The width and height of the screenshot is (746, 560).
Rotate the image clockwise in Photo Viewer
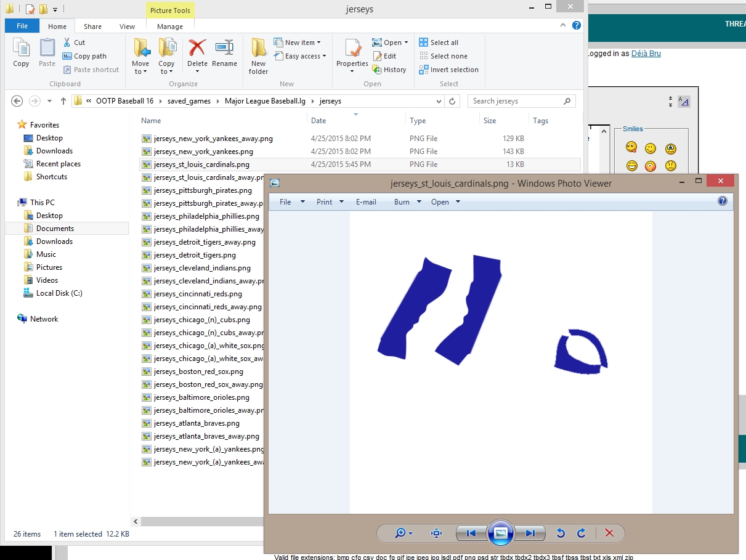pos(581,533)
